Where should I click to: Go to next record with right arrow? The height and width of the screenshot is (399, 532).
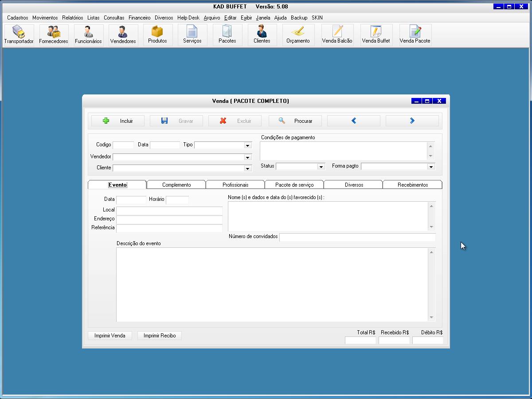click(412, 121)
